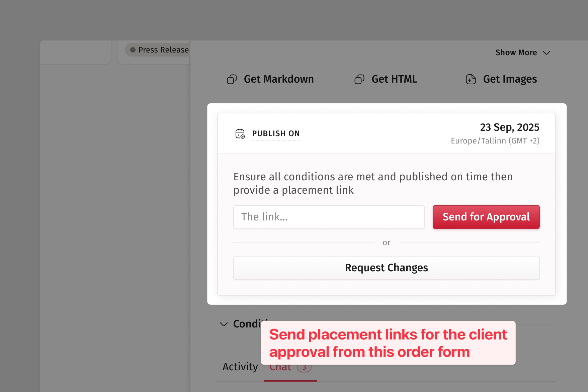Click the underlined PUBLISH ON label
588x392 pixels.
pos(276,133)
